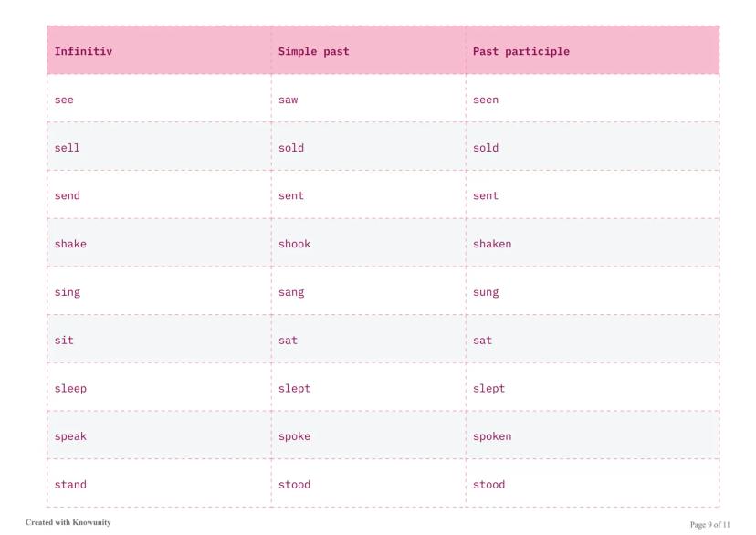Image resolution: width=756 pixels, height=535 pixels.
Task: Click the "Infinitiv" column header
Action: tap(83, 51)
